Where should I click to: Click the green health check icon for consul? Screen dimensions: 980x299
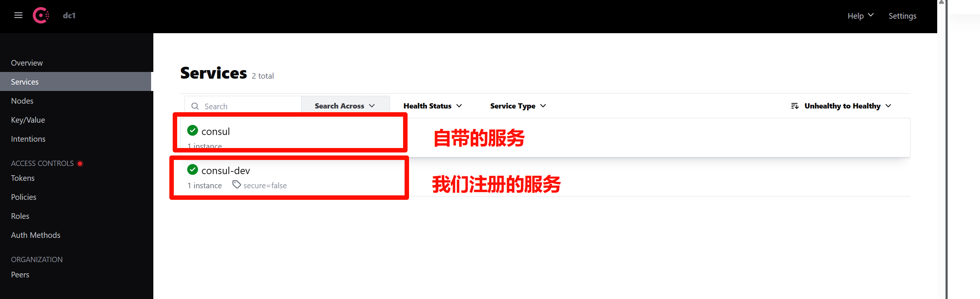tap(192, 130)
